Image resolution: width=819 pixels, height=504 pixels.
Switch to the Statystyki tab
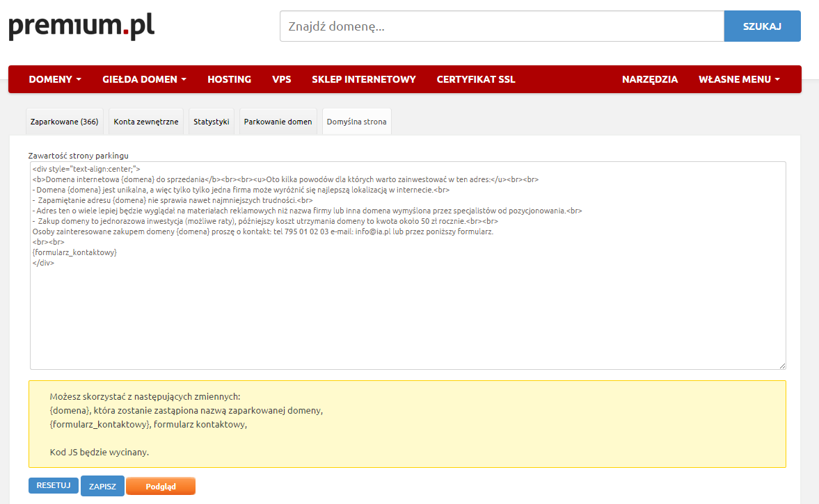coord(212,122)
